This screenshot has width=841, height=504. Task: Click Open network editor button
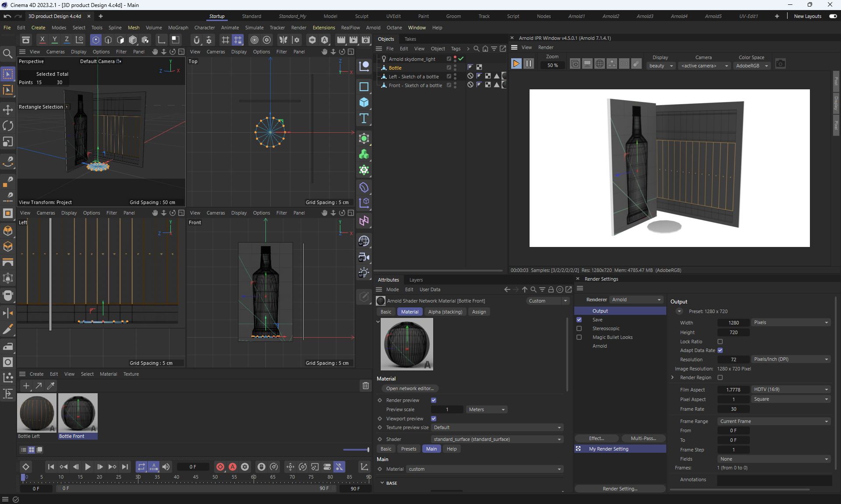[410, 388]
